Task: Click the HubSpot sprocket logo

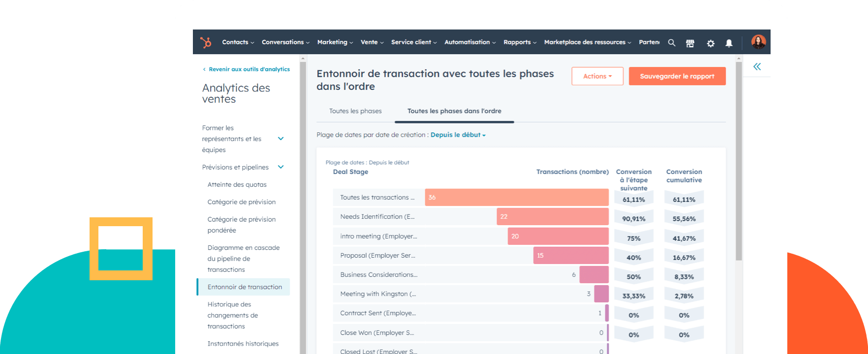Action: click(206, 42)
